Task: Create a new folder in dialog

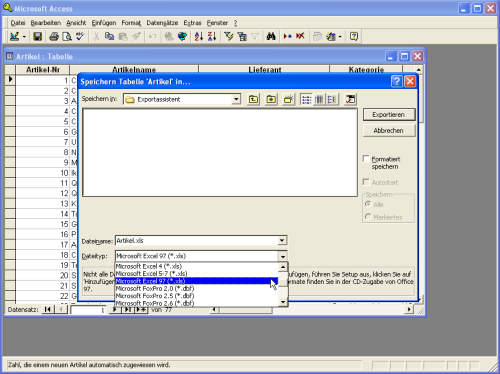Action: tap(288, 99)
